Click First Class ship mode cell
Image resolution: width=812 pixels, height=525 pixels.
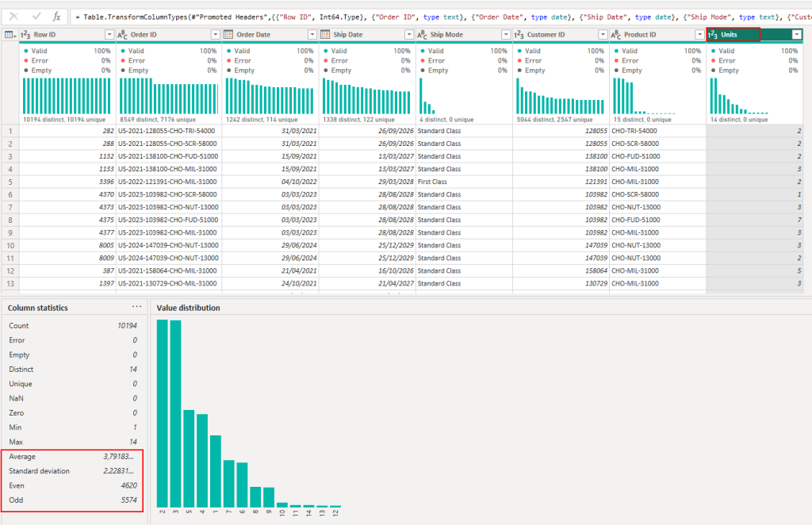click(x=464, y=182)
